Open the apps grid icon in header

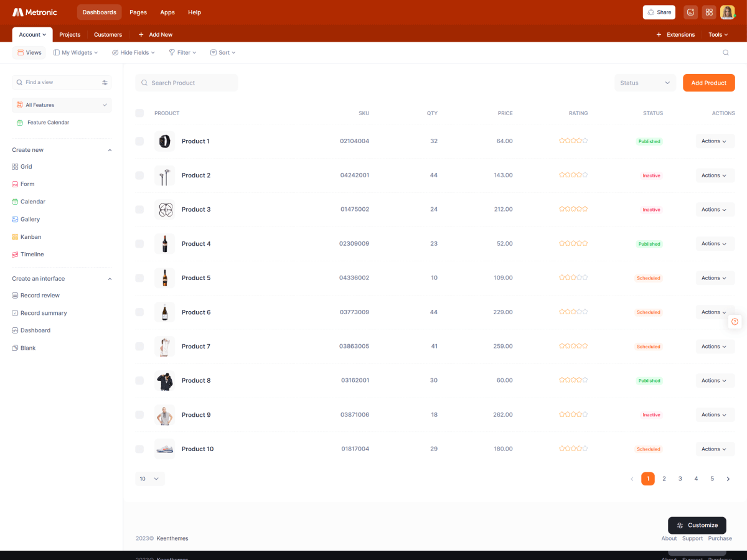coord(708,12)
